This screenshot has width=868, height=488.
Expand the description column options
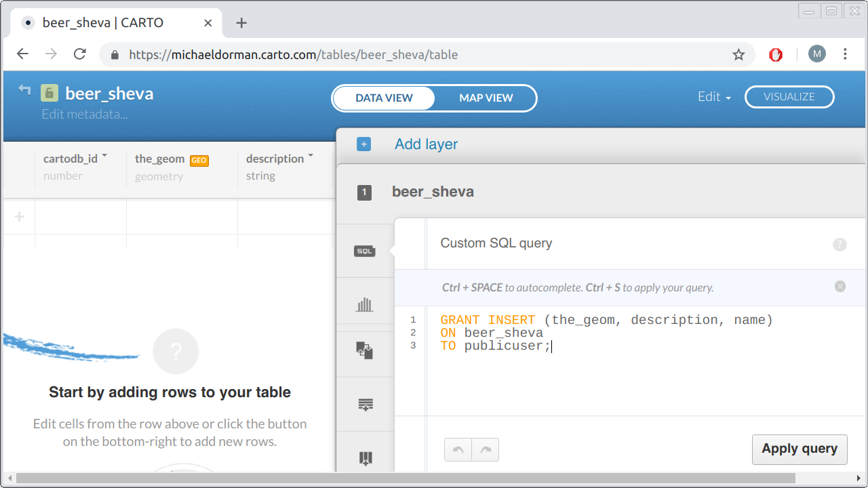[x=311, y=156]
